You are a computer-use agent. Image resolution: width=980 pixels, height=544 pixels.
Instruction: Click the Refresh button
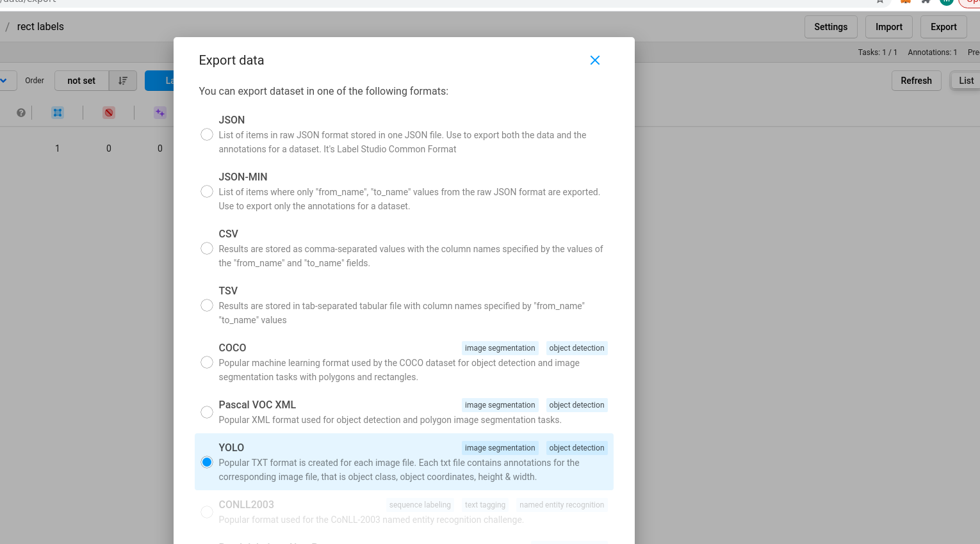(916, 81)
